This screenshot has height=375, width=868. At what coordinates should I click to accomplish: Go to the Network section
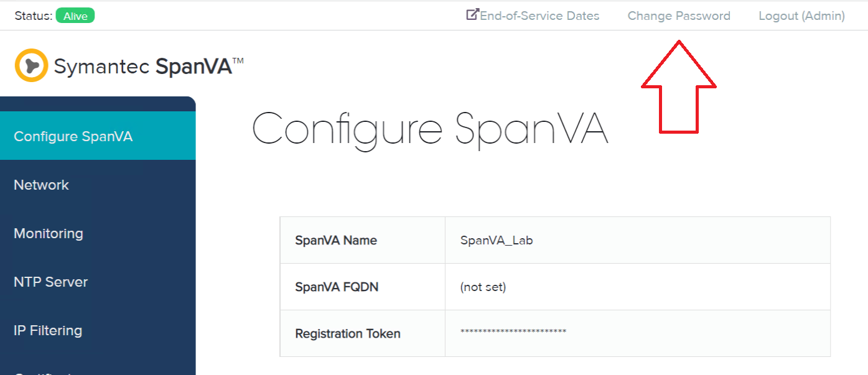41,185
